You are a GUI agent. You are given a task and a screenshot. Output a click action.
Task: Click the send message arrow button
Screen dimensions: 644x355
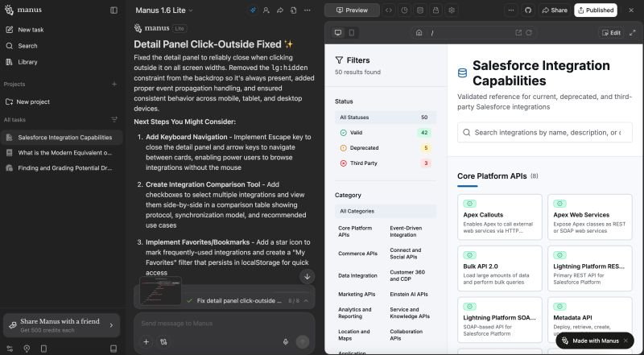coord(303,342)
